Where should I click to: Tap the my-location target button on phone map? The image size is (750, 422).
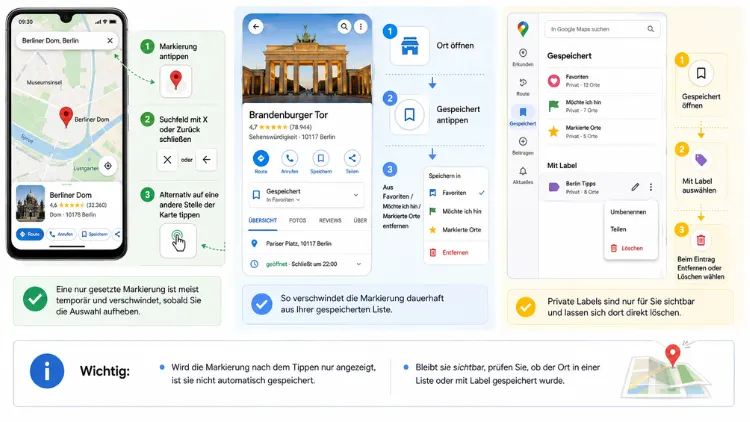[x=108, y=166]
